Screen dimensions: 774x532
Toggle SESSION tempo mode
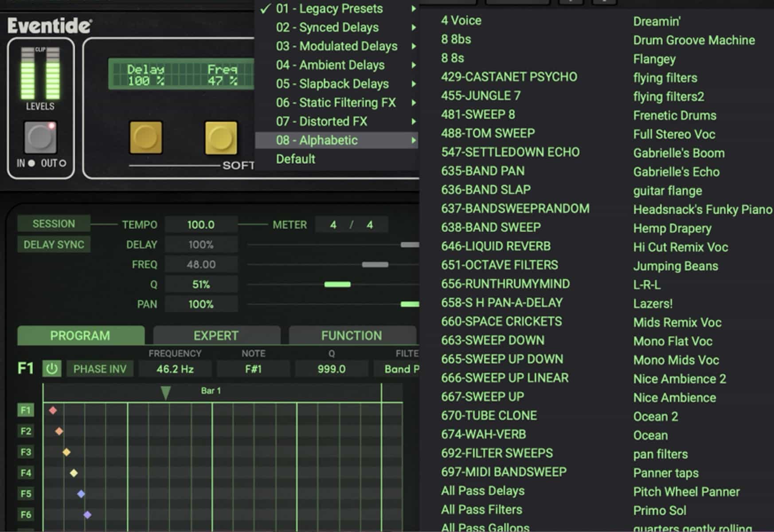[53, 223]
